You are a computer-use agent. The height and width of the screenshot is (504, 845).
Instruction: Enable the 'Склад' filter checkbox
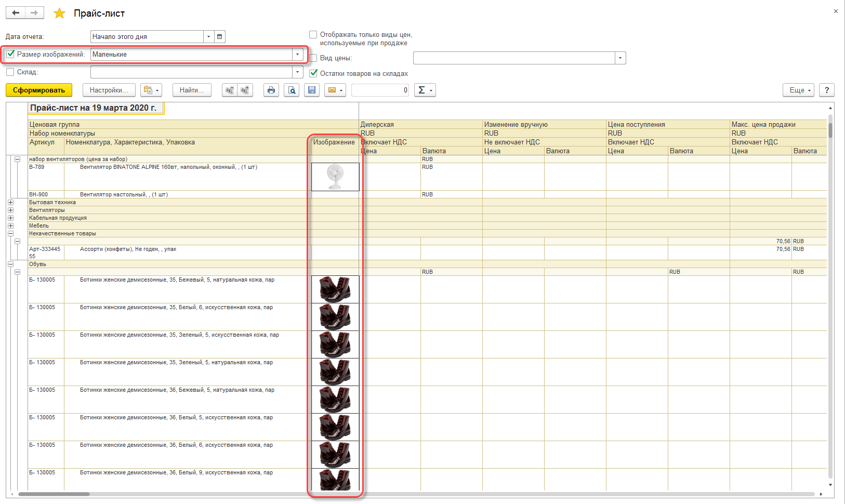click(x=10, y=72)
